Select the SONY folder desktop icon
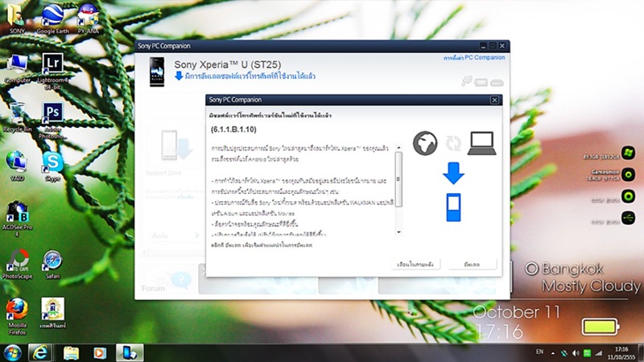The image size is (644, 362). pyautogui.click(x=17, y=19)
